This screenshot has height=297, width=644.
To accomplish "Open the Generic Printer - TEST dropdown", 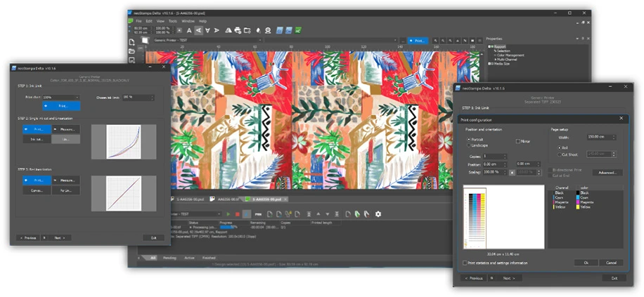I will coord(207,40).
